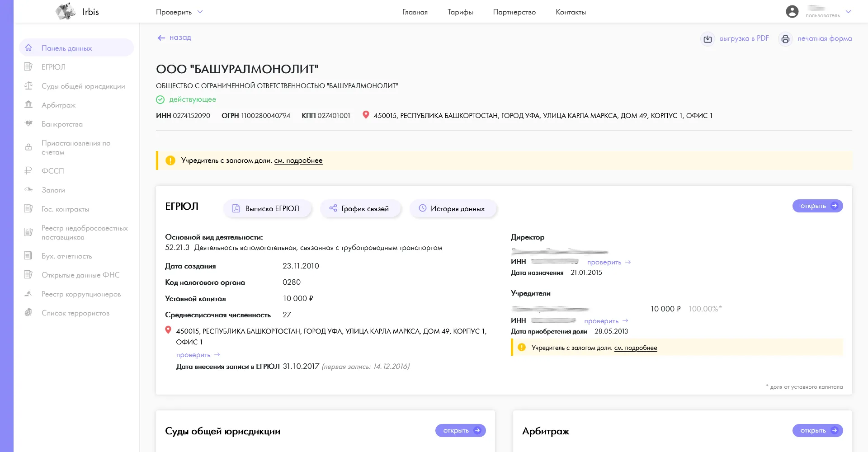This screenshot has width=868, height=452.
Task: Select the Панель данных home icon
Action: point(28,47)
